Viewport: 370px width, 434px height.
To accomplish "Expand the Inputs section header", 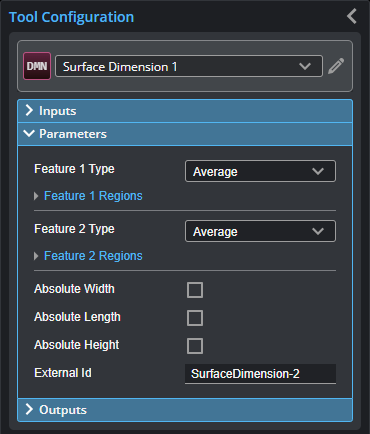I will tap(185, 111).
